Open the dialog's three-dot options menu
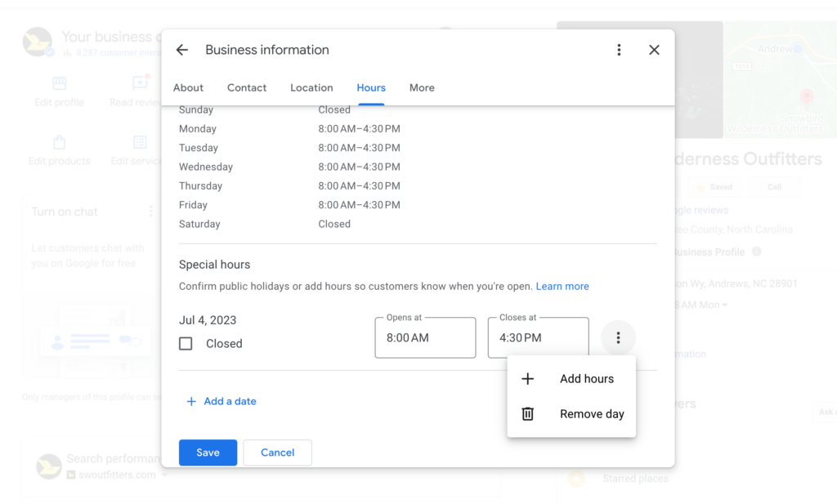 [619, 50]
